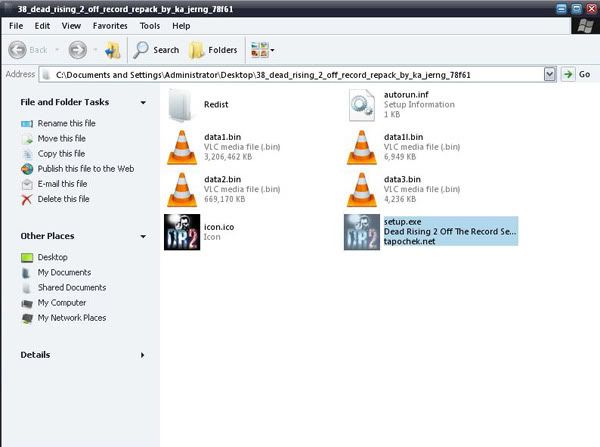
Task: Click the My Network Places link text
Action: (x=72, y=318)
